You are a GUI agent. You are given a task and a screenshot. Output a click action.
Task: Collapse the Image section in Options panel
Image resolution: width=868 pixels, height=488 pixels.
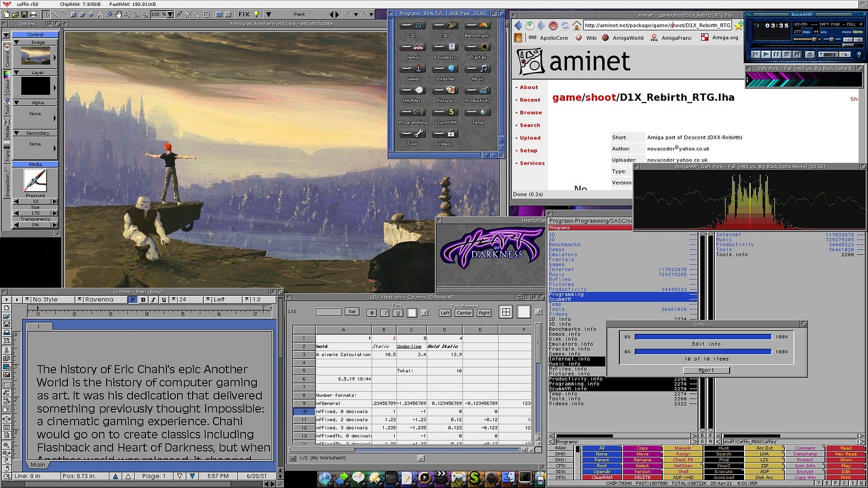(x=15, y=42)
